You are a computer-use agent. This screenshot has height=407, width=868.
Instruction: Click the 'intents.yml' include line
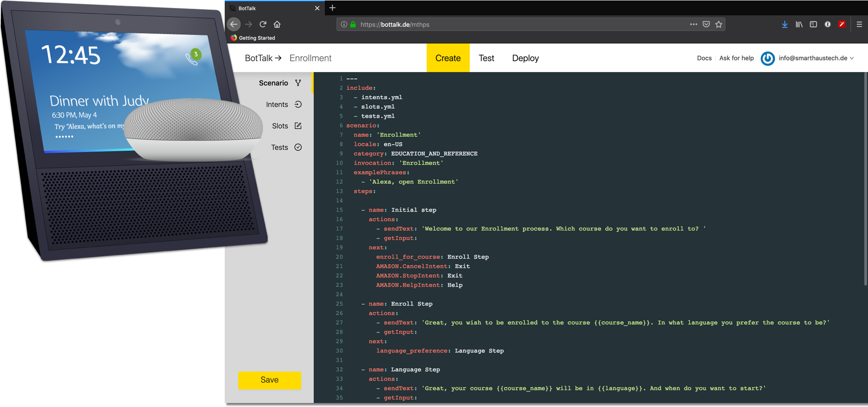(x=378, y=97)
